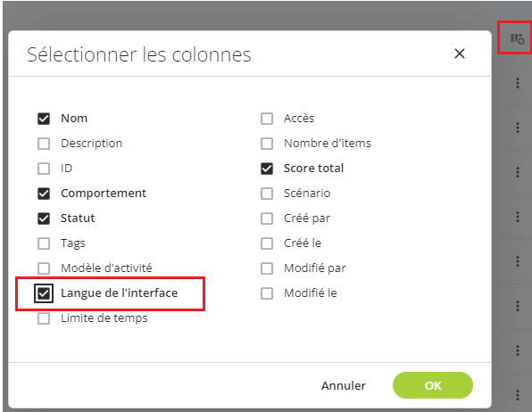Enable the Tags column checkbox
Viewport: 532px width, 412px height.
pyautogui.click(x=44, y=243)
